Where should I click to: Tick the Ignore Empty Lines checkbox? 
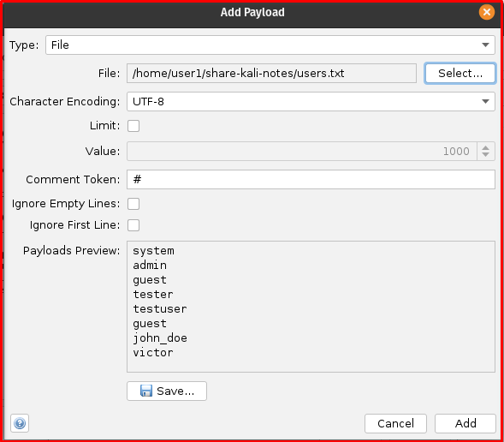pyautogui.click(x=133, y=204)
